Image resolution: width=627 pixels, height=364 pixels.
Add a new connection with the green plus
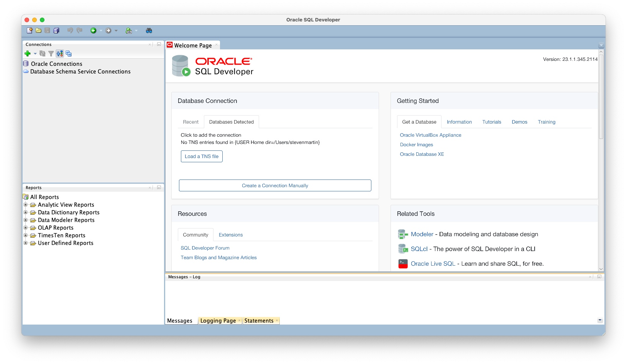pos(27,54)
